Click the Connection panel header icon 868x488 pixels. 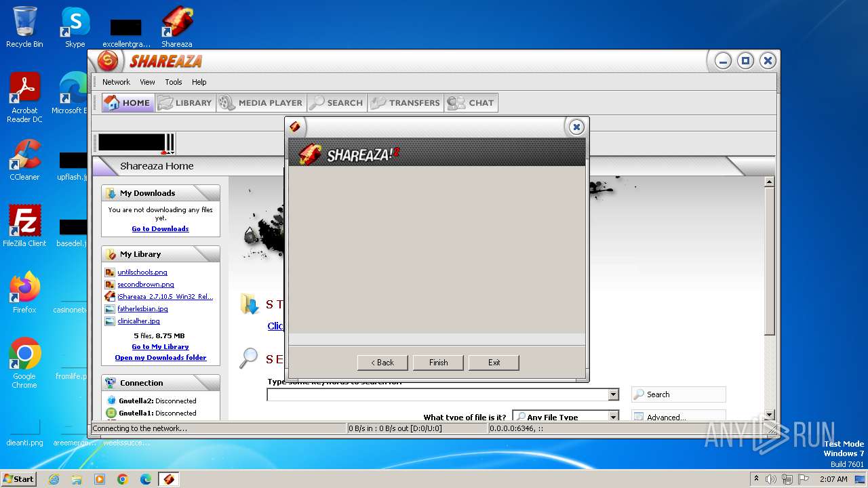111,383
